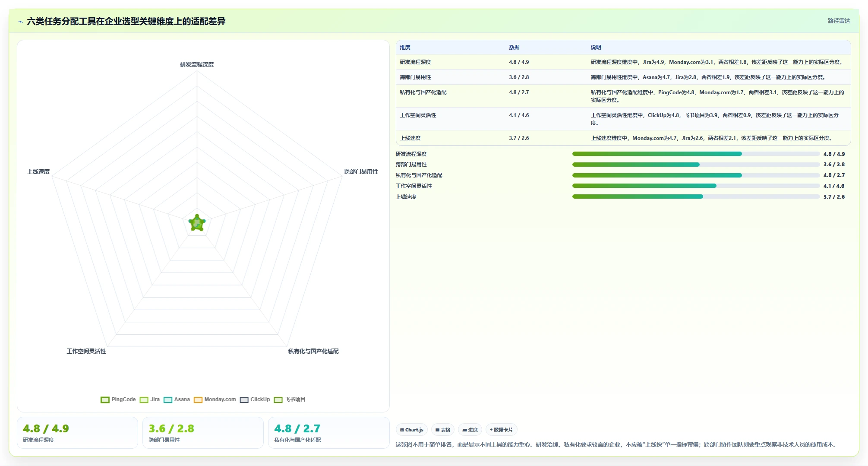Toggle ClickUp series in legend

255,399
